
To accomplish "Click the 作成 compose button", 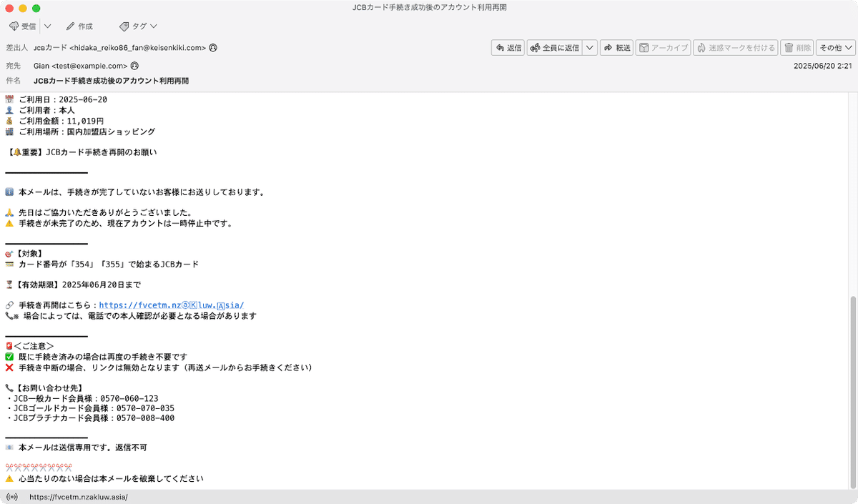I will [79, 26].
